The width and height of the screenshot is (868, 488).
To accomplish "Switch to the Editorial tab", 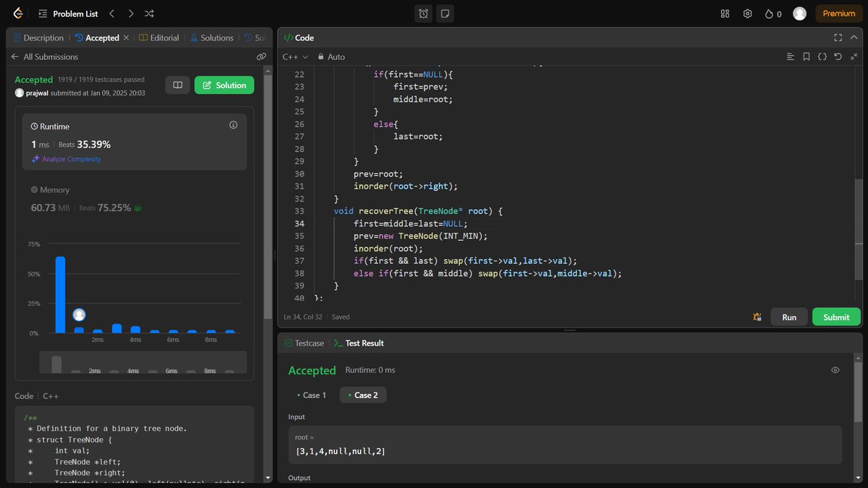I will pos(159,38).
